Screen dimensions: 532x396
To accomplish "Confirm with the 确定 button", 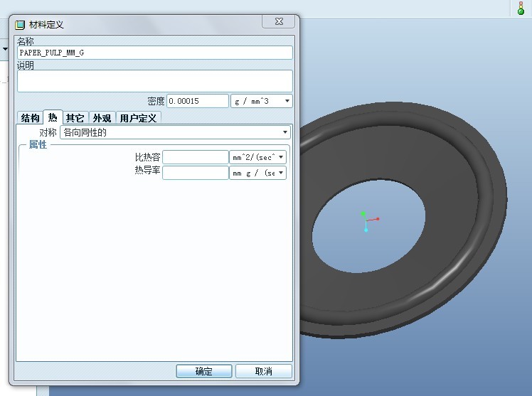I will tap(204, 371).
